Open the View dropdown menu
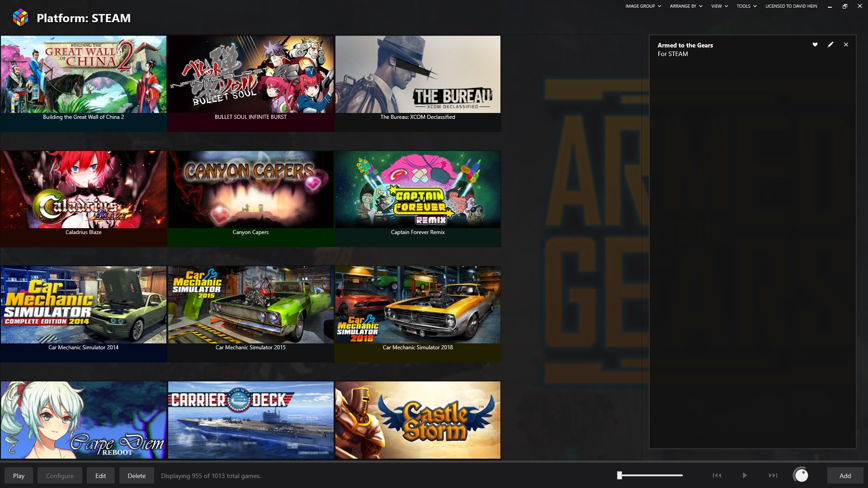 pos(719,6)
